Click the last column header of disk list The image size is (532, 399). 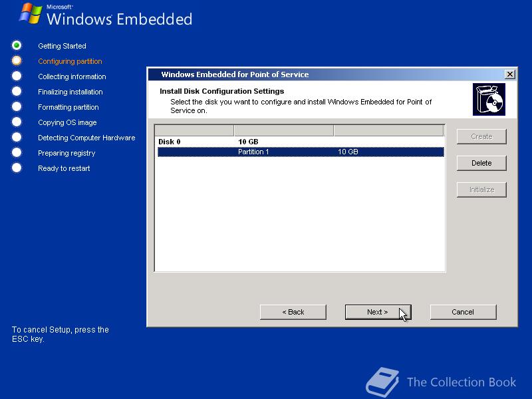389,130
